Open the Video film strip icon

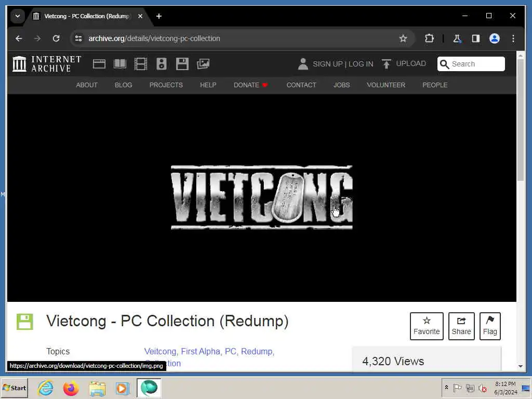pos(140,64)
